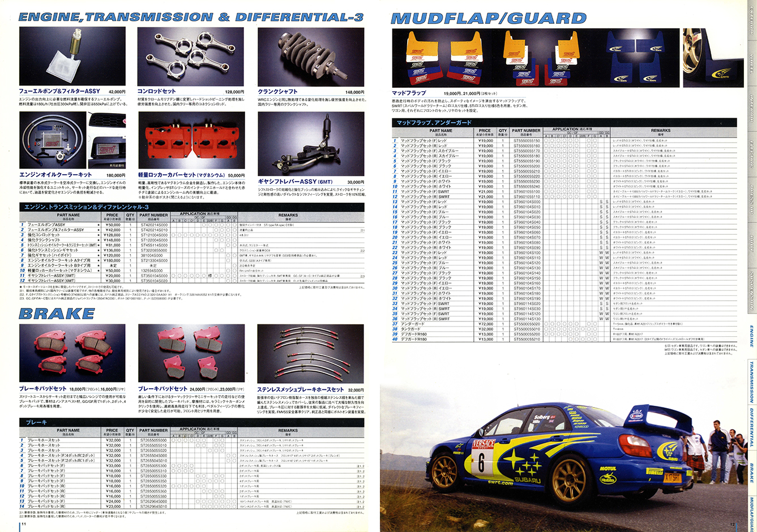Click the PART NUMBER header in mudflap table

527,130
